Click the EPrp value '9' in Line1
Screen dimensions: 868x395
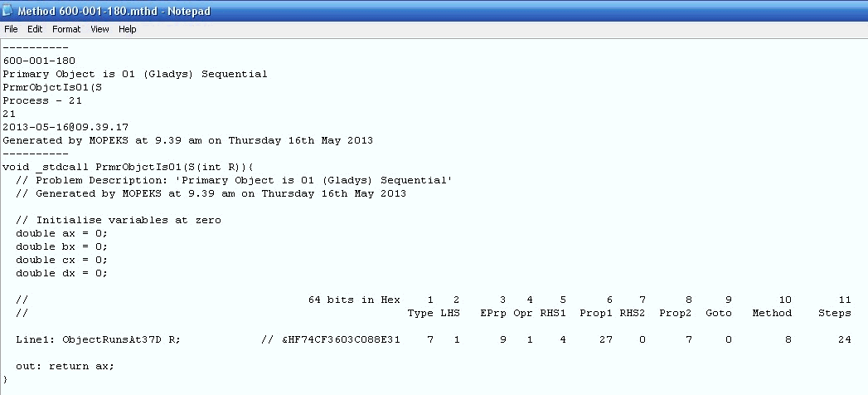[x=503, y=339]
